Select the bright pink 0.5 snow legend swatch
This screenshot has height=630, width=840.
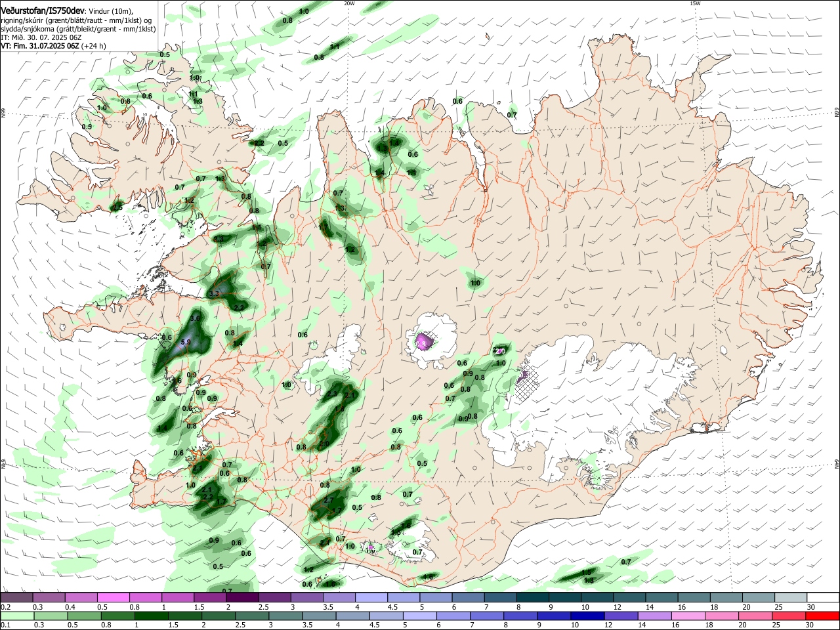point(113,598)
